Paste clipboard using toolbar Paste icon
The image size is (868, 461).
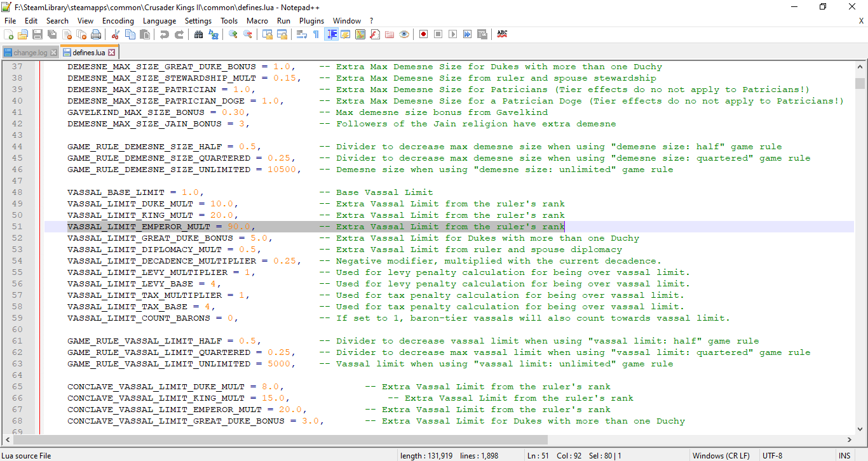coord(144,34)
